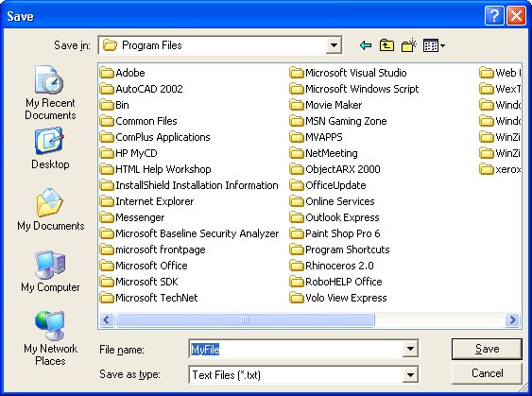532x396 pixels.
Task: Choose the Rhinoceros 2.0 folder
Action: (333, 266)
